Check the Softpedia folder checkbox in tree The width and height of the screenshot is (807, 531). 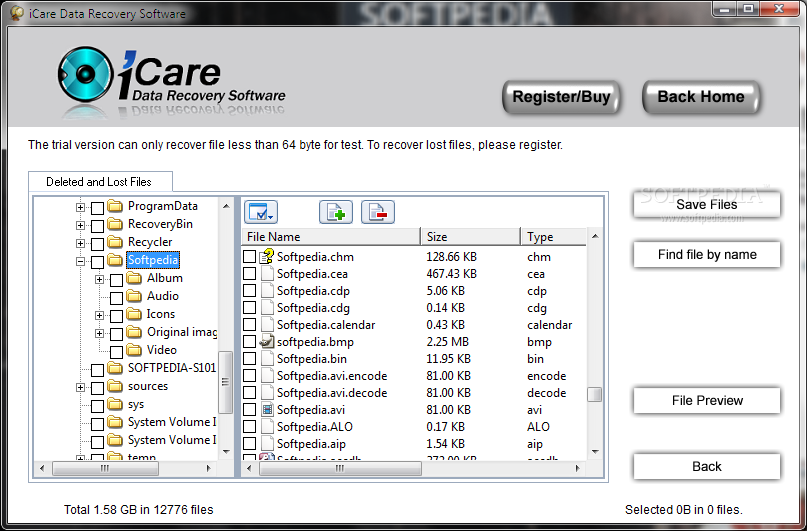pyautogui.click(x=97, y=261)
